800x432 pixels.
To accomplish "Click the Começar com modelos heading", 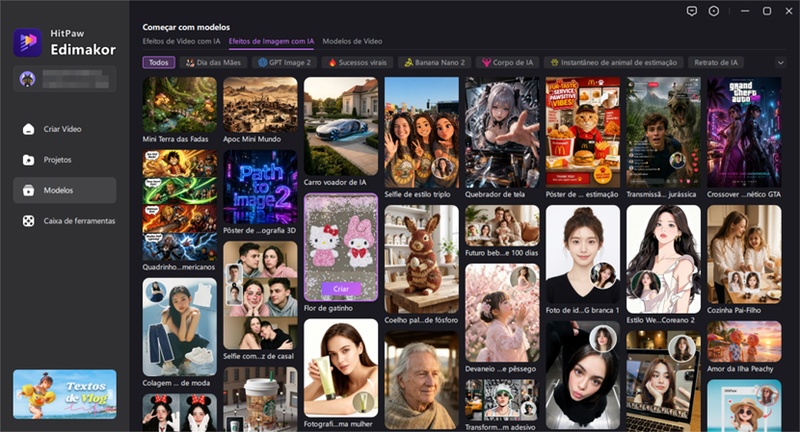I will click(x=186, y=27).
